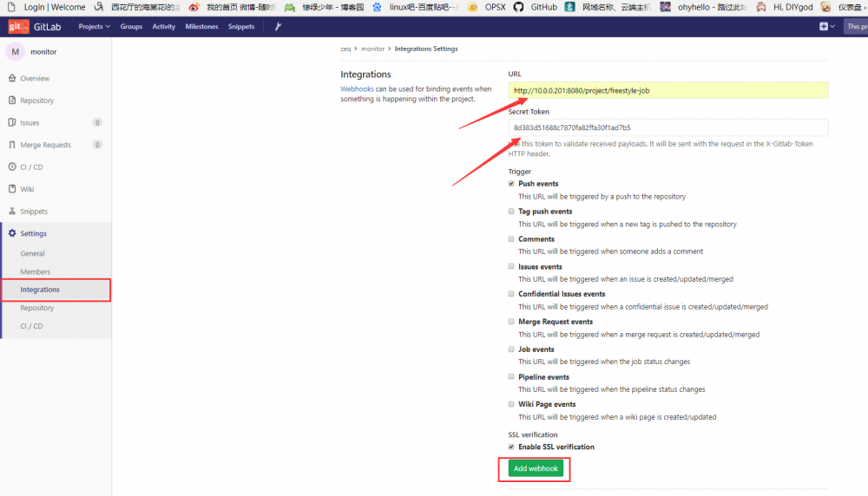Click the Issues count badge

(97, 123)
